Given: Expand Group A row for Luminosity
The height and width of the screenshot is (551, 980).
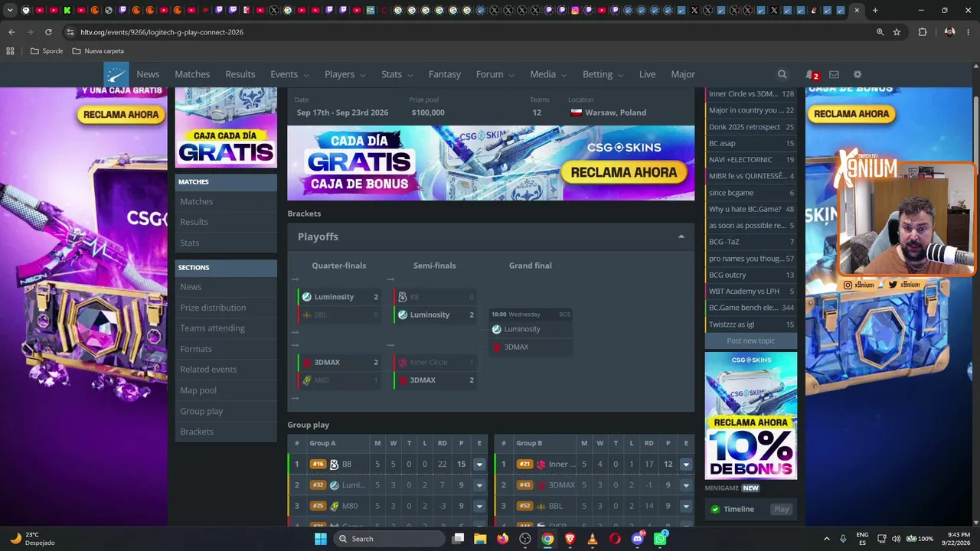Looking at the screenshot, I should pos(479,485).
